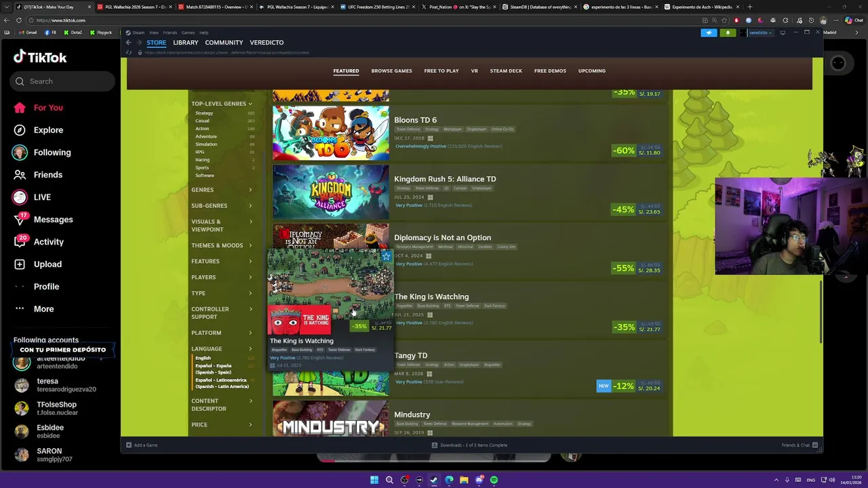Expand Themes & Moods filter section
868x488 pixels.
222,245
